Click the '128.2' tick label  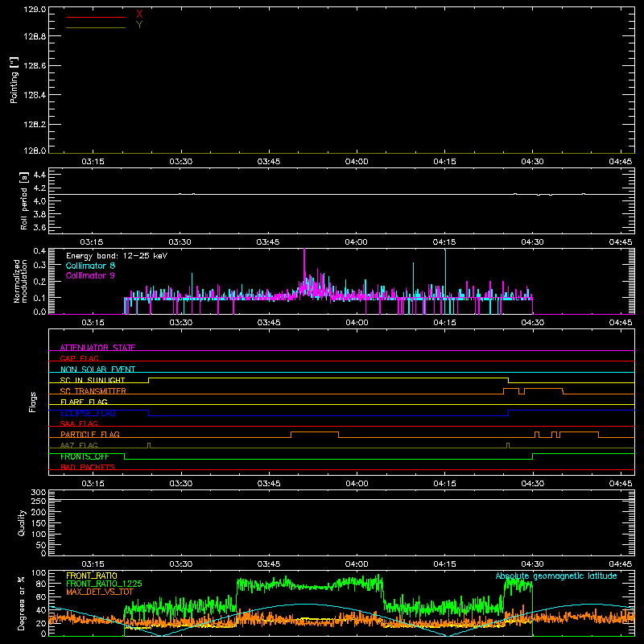point(35,125)
